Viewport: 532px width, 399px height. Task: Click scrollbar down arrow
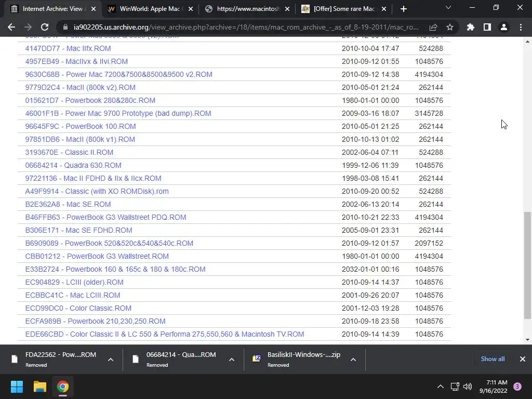tap(527, 340)
